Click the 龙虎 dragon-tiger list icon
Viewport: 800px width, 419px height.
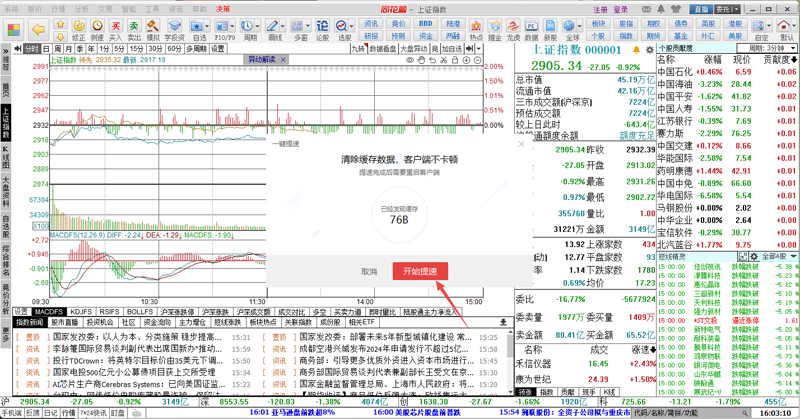point(513,30)
